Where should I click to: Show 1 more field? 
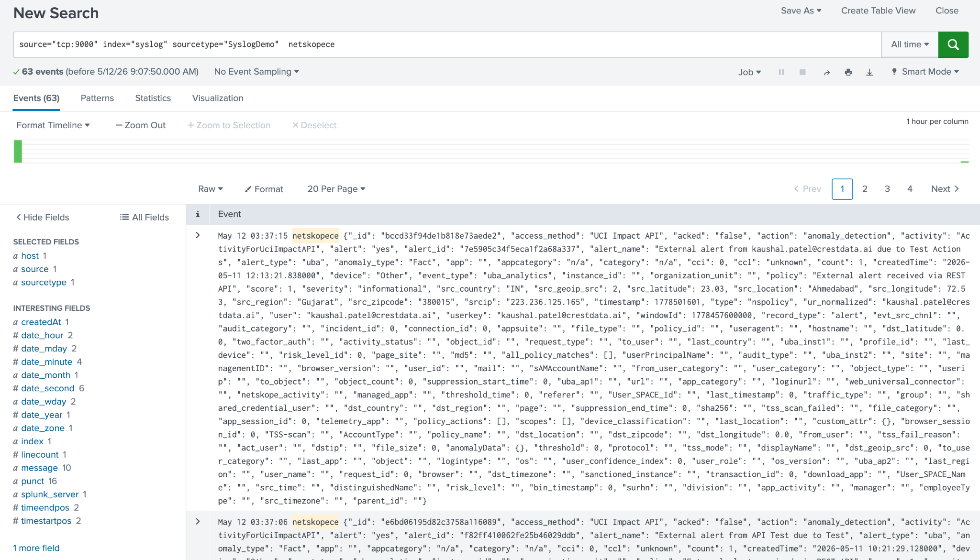[x=36, y=548]
